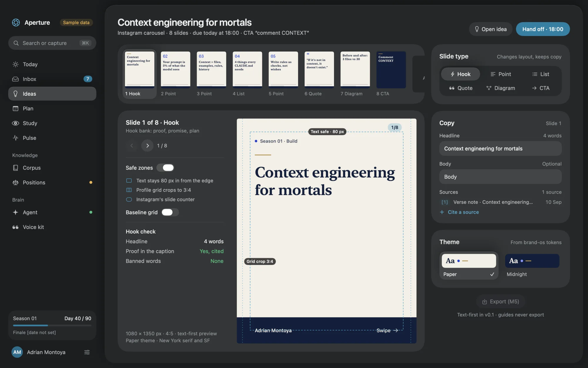Click the Season 01 progress bar
Viewport: 588px width, 368px height.
tap(52, 325)
